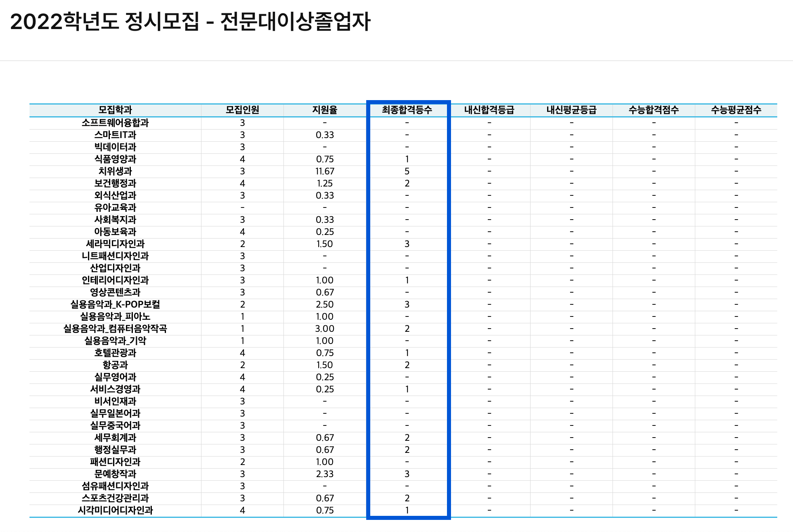The height and width of the screenshot is (532, 793).
Task: Select the 소프트웨어융합과 row name
Action: point(115,123)
